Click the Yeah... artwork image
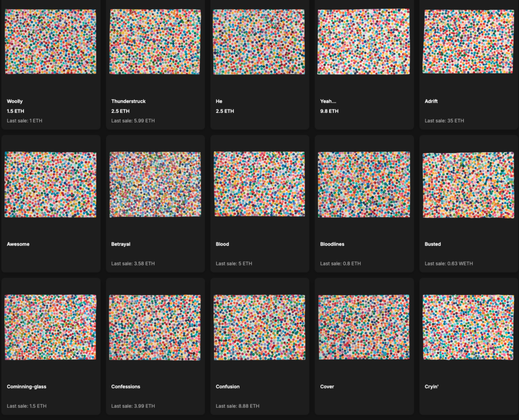 [x=363, y=42]
